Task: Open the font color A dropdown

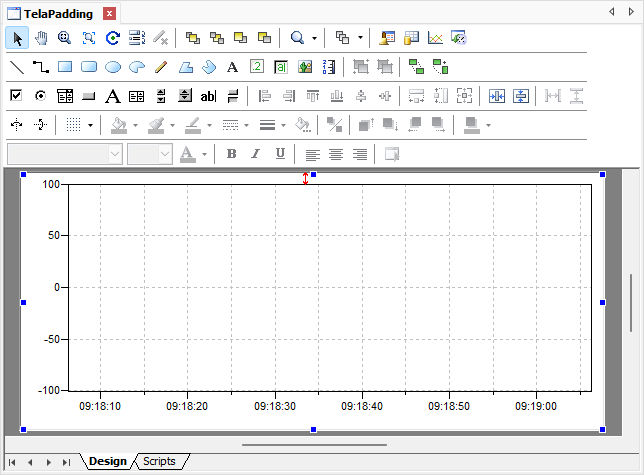Action: point(204,154)
